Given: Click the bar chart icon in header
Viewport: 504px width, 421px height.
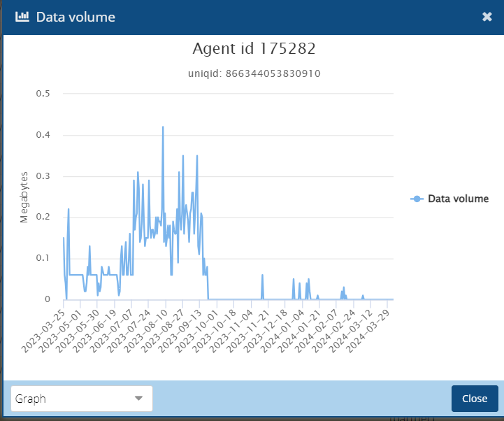Looking at the screenshot, I should click(x=22, y=17).
